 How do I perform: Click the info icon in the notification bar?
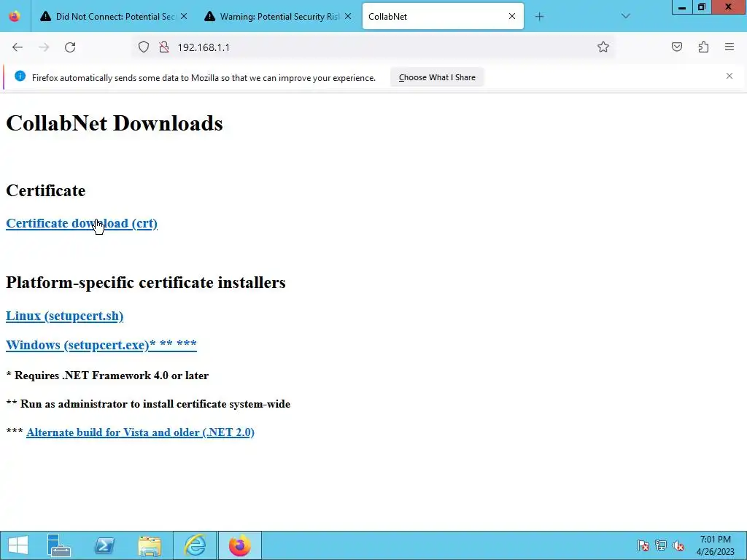click(x=20, y=76)
